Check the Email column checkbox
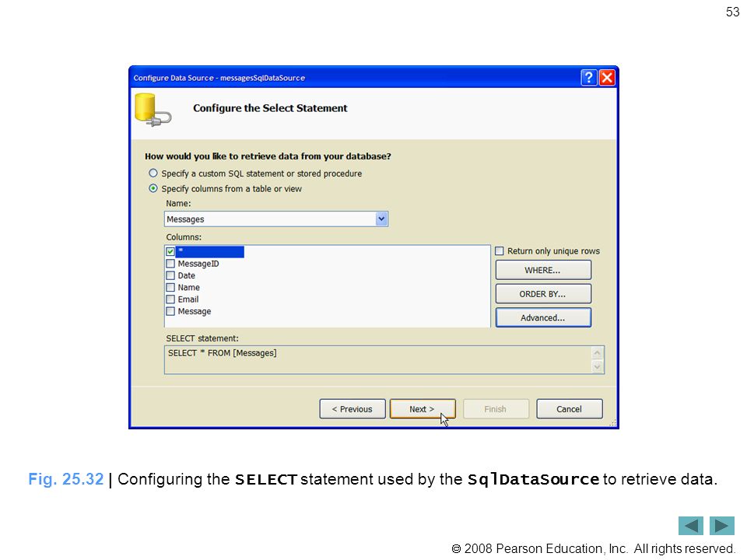 (170, 299)
